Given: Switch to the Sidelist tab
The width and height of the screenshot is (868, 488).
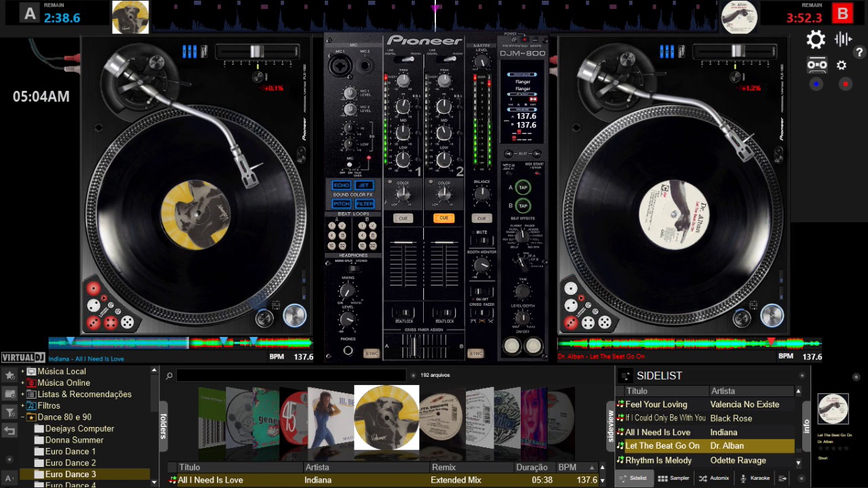Looking at the screenshot, I should click(x=633, y=478).
